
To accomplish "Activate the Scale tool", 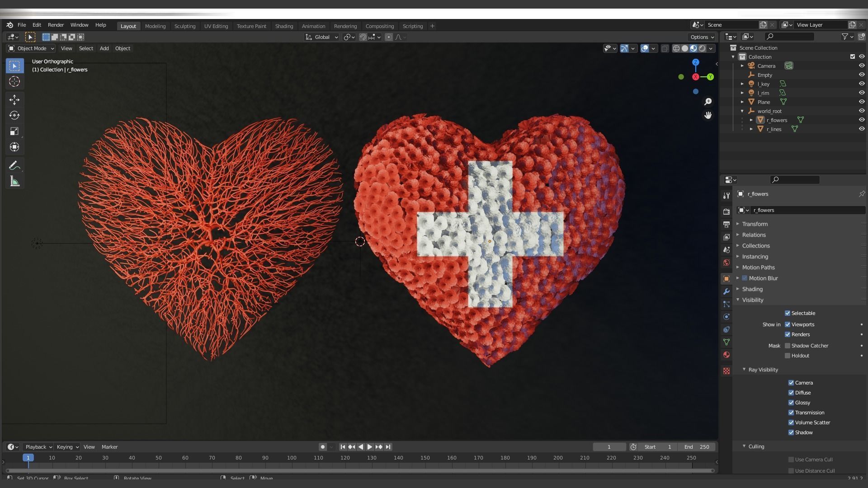I will pyautogui.click(x=14, y=131).
